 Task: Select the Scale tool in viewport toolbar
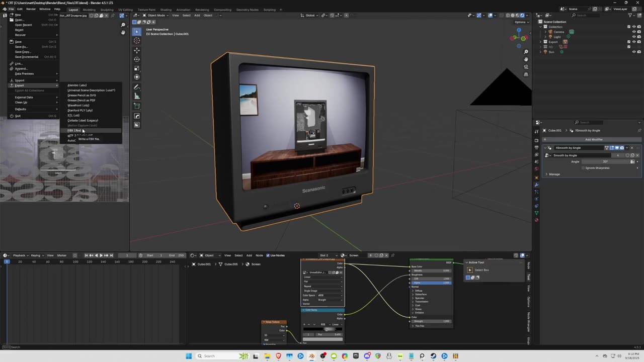coord(137,68)
